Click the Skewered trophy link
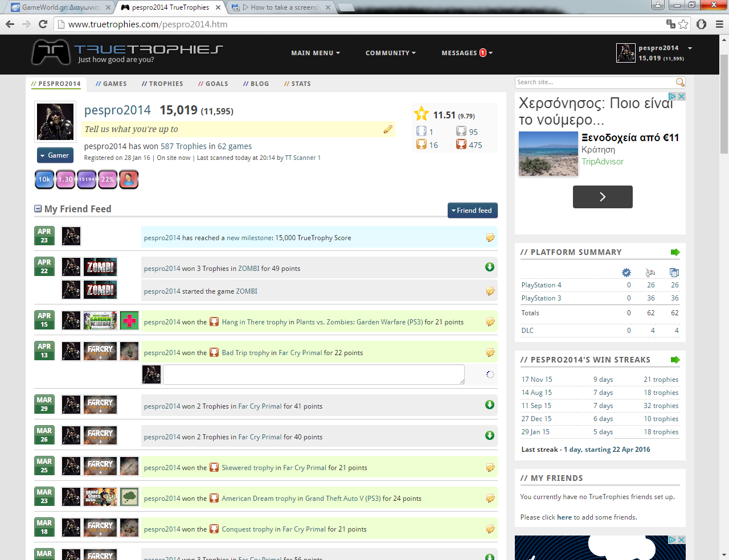Viewport: 729px width, 560px height. point(248,468)
